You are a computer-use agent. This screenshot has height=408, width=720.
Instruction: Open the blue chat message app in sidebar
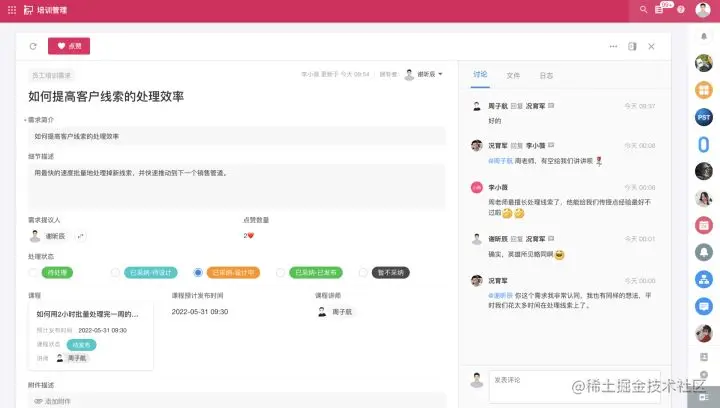(x=703, y=306)
